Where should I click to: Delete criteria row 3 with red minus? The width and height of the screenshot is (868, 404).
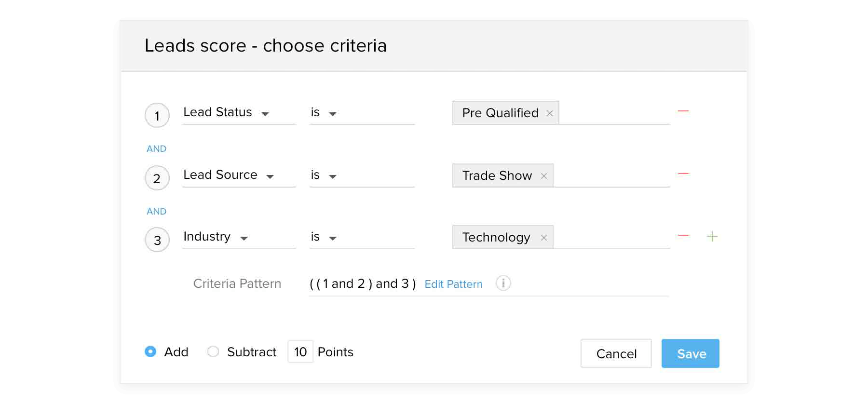point(683,236)
